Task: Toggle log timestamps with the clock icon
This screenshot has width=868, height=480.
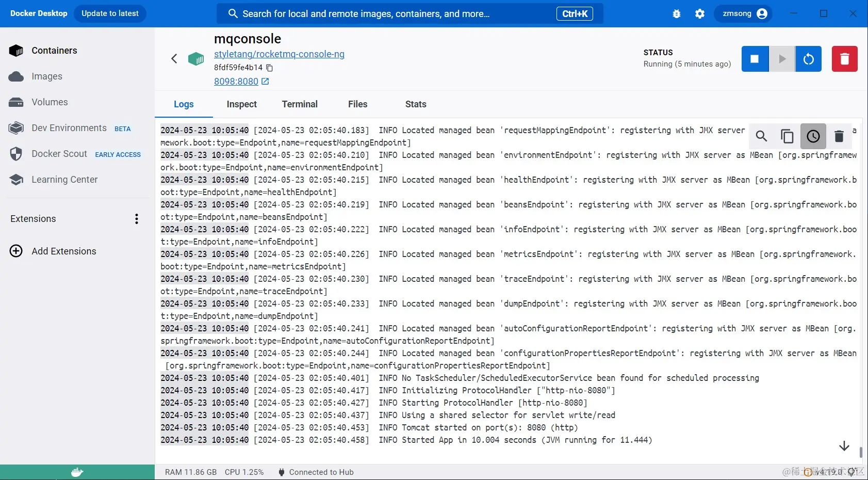Action: pos(813,136)
